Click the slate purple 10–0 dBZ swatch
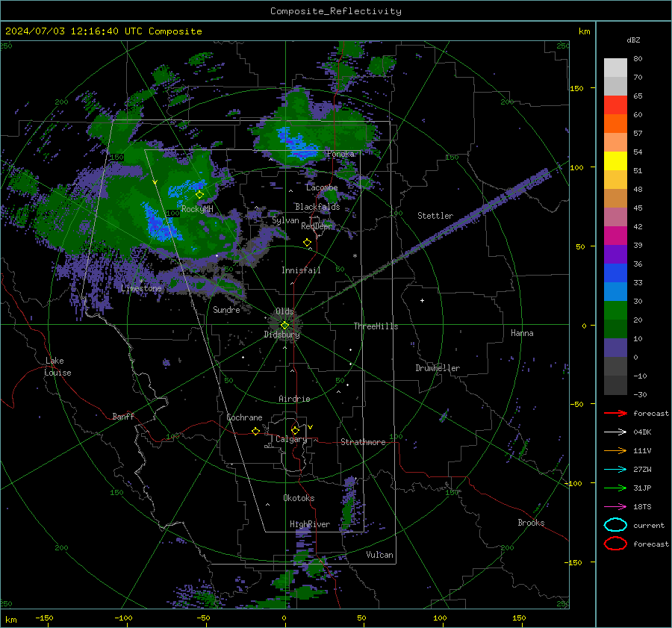This screenshot has height=628, width=672. pos(615,348)
